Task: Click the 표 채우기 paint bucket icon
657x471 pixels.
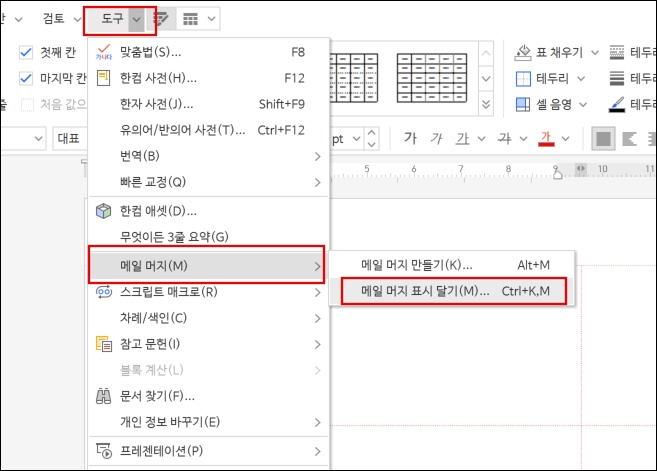Action: pyautogui.click(x=523, y=53)
